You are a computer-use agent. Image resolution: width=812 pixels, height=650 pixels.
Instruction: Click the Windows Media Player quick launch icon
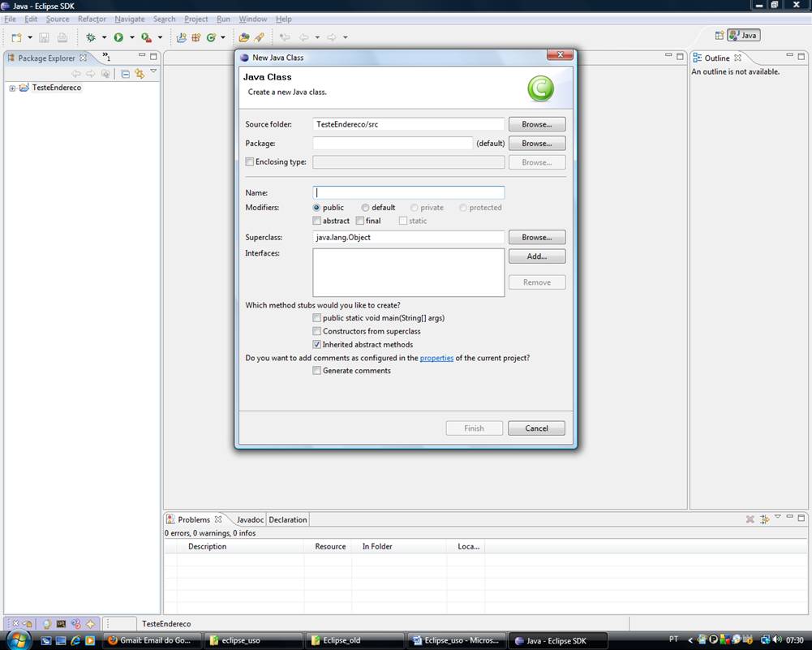[x=89, y=641]
